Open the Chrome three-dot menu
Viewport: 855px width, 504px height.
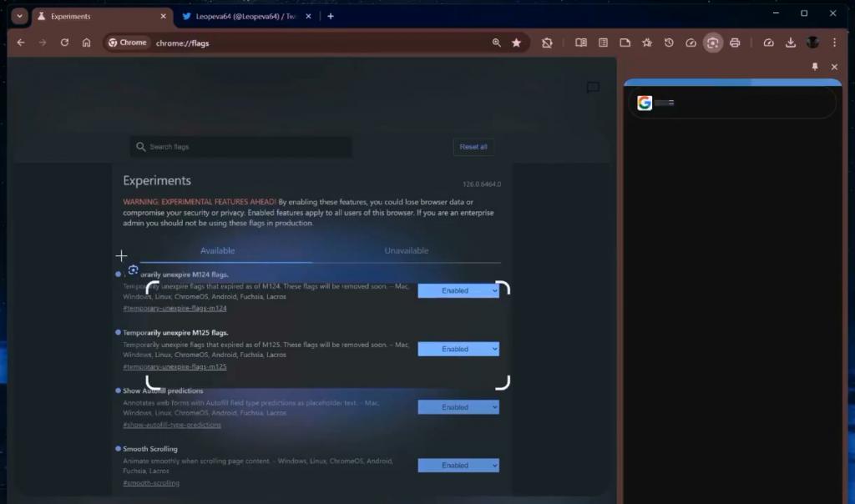click(x=834, y=43)
